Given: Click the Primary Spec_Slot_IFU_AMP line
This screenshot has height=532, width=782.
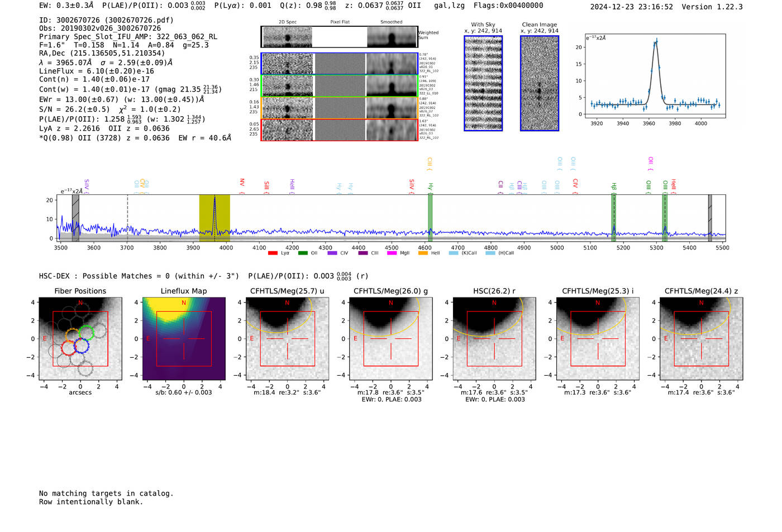Looking at the screenshot, I should (128, 37).
